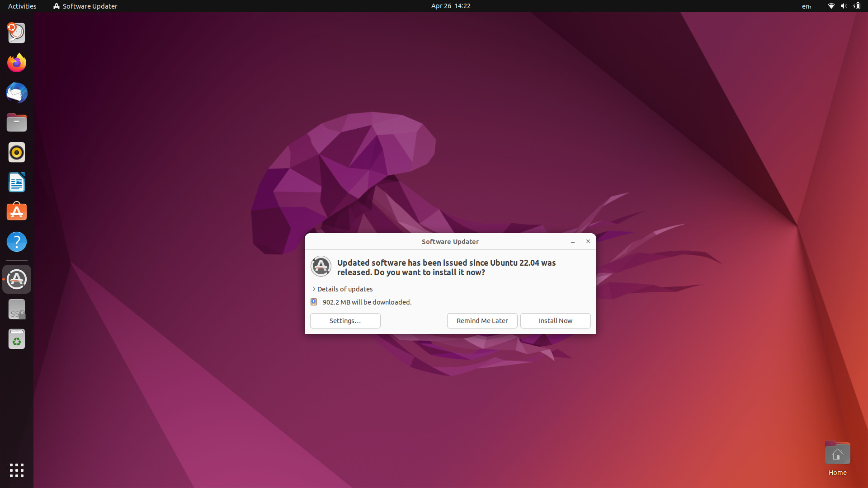Launch Rhythmbox music player

point(17,152)
